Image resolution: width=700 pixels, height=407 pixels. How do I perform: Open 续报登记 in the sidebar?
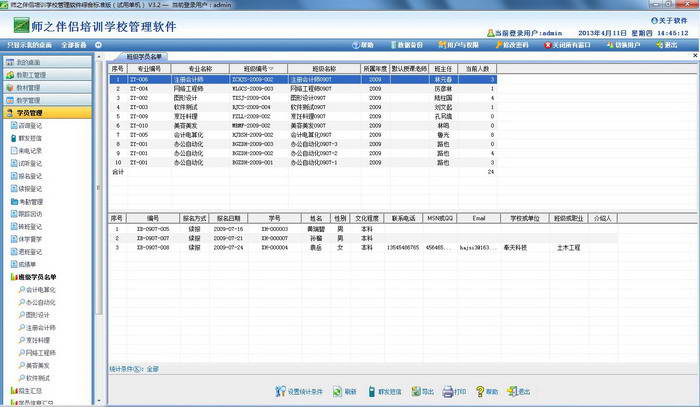pos(26,189)
